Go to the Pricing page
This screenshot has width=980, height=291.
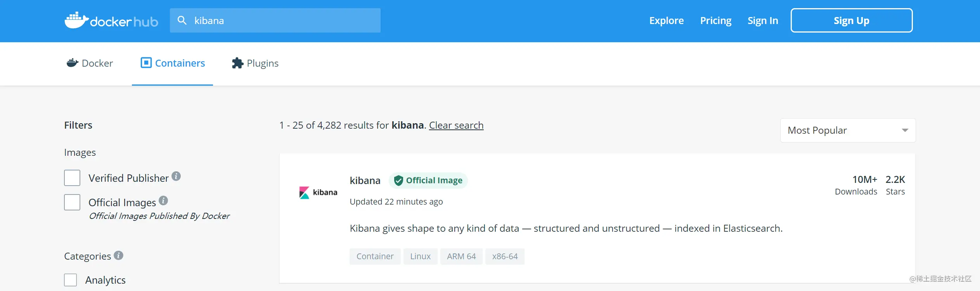pyautogui.click(x=716, y=21)
